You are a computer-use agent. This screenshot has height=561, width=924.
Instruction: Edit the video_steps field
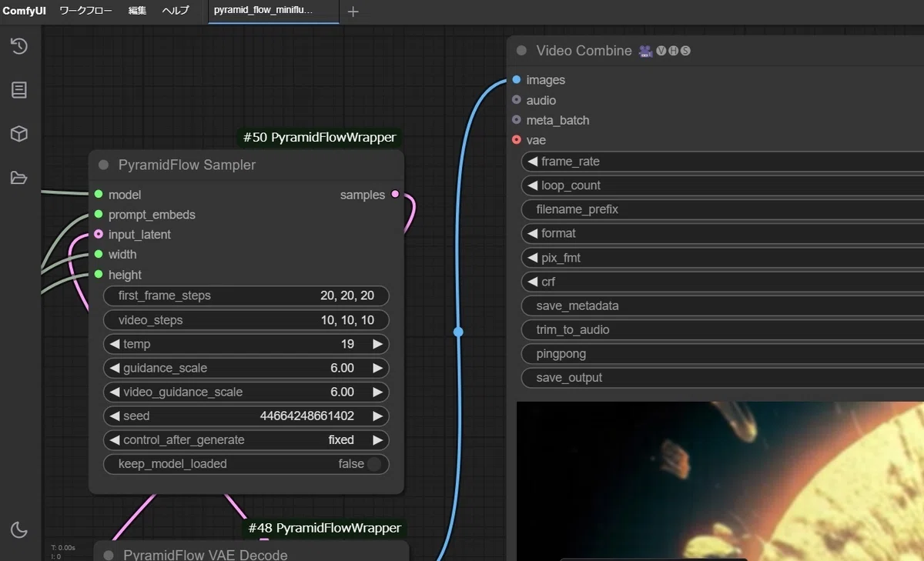246,320
